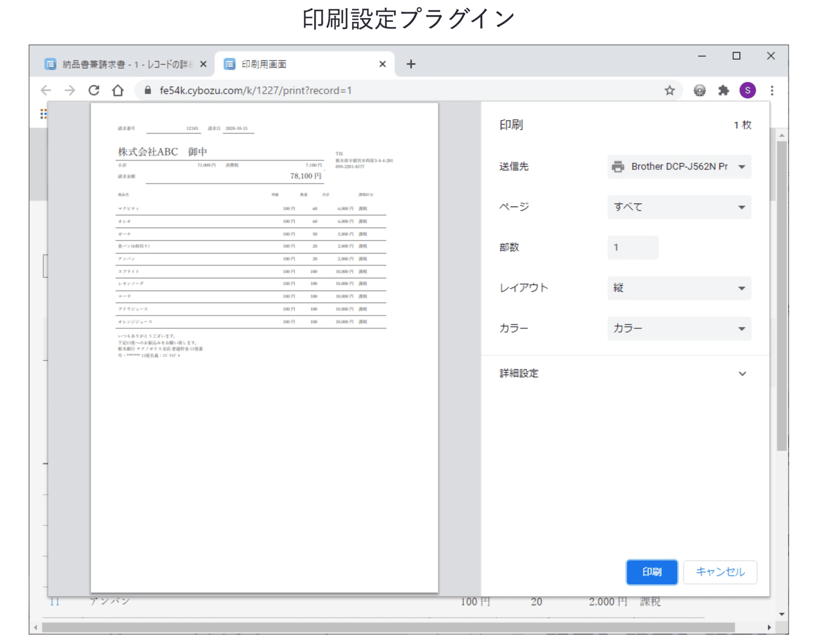Click the アンパン row text behind dialog
This screenshot has height=644, width=832.
click(x=110, y=601)
